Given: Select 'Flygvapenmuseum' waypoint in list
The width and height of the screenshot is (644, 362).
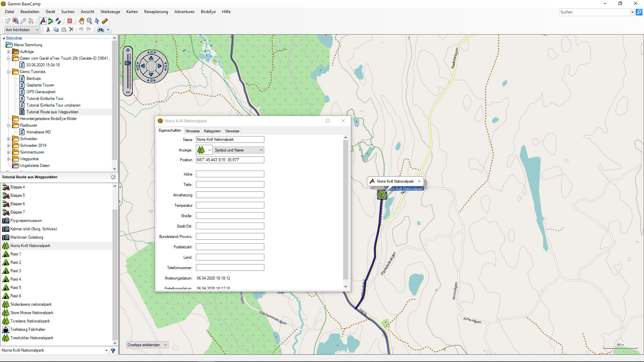Looking at the screenshot, I should [x=26, y=221].
